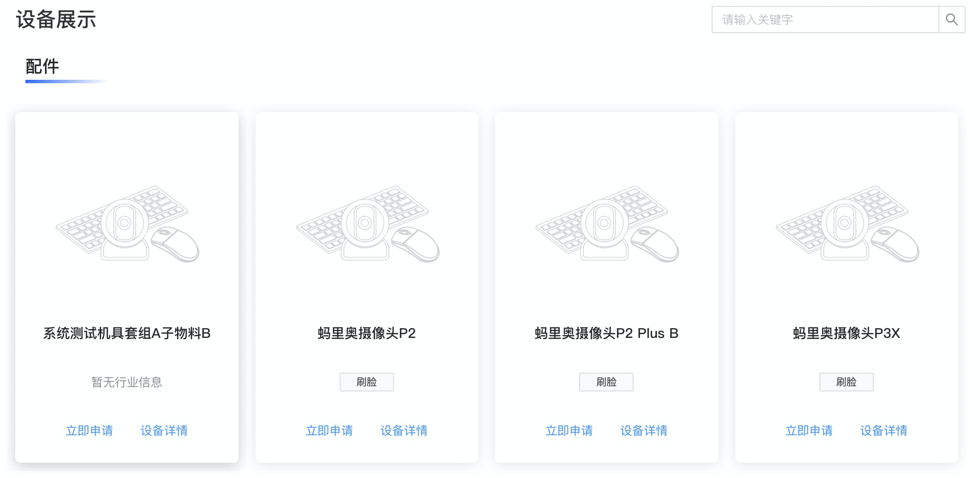980x478 pixels.
Task: Click 立即申请 for 蚂里奥摄像头P2
Action: point(329,430)
